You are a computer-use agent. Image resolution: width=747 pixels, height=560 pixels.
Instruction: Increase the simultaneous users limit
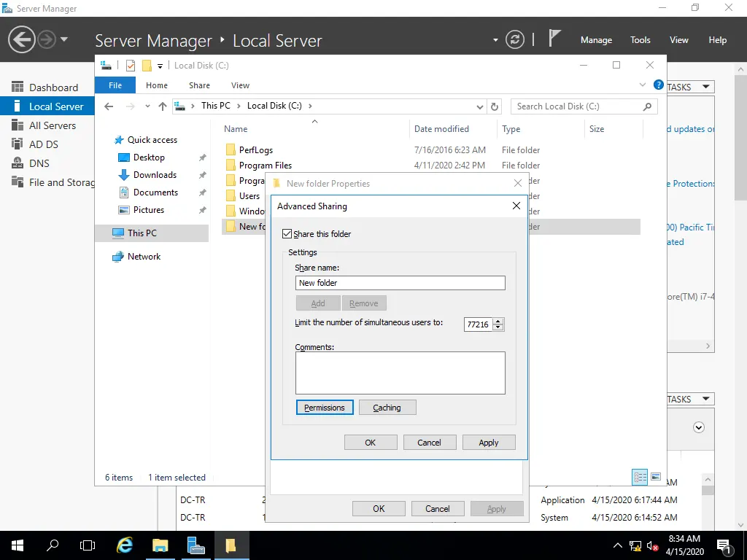[498, 321]
